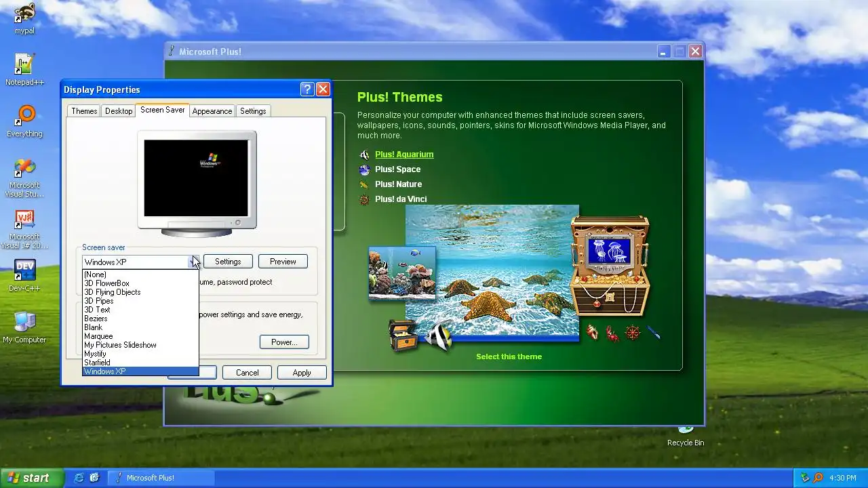868x488 pixels.
Task: Click the orange search tray icon
Action: coord(818,478)
